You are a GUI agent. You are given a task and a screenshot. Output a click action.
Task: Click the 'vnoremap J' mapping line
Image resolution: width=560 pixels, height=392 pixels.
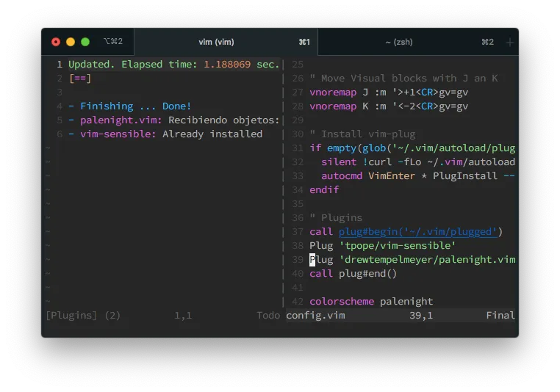click(389, 92)
